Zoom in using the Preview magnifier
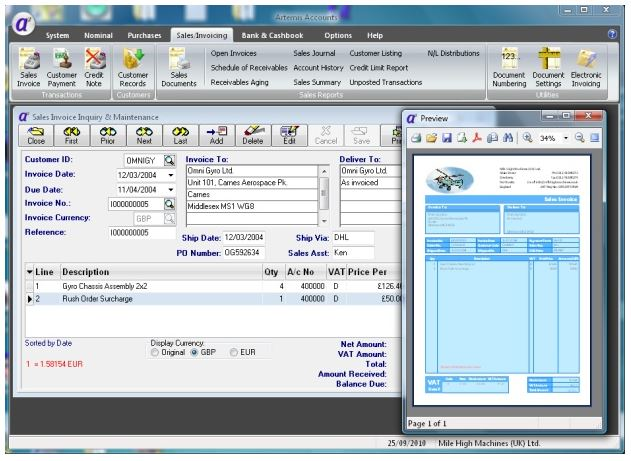Viewport: 631px width, 461px height. tap(527, 138)
